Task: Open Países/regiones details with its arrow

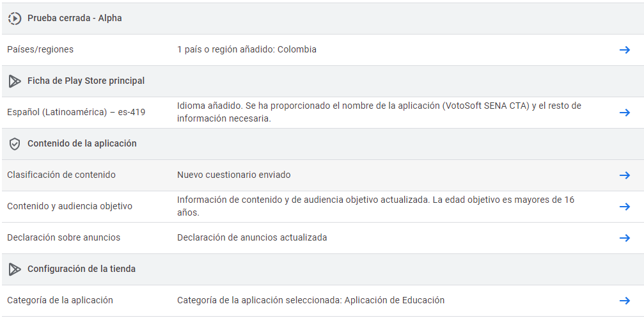Action: click(x=624, y=50)
